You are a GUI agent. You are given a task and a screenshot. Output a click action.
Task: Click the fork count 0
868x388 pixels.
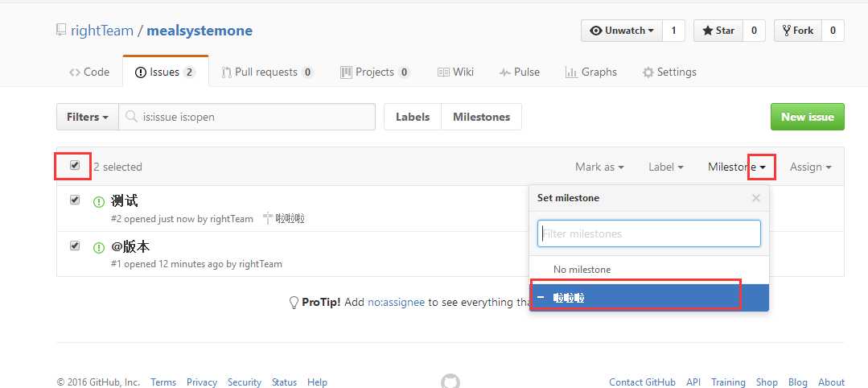pyautogui.click(x=833, y=31)
